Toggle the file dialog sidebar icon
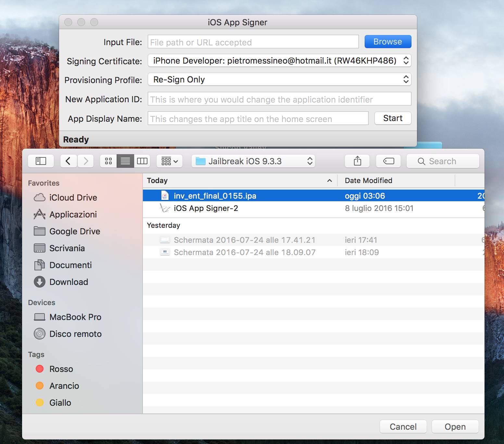Screen dimensions: 504x444 41,161
